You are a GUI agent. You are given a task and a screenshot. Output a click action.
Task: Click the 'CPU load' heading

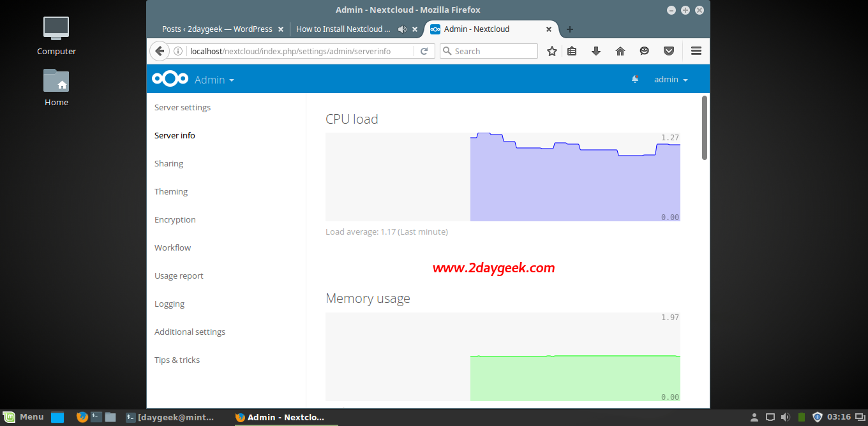352,119
